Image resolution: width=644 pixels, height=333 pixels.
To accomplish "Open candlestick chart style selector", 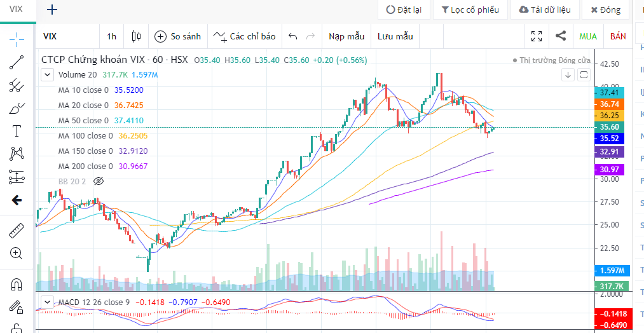I will coord(135,36).
